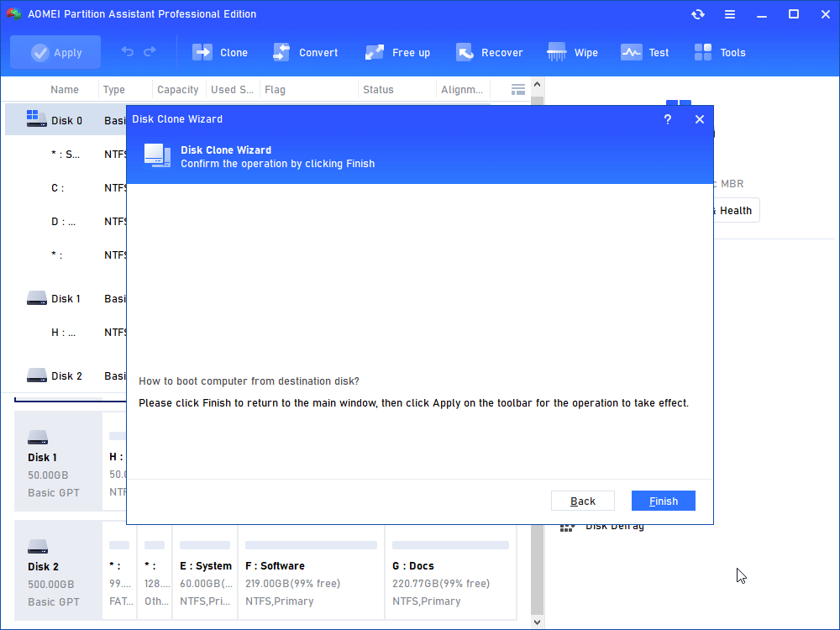Click the Used S... column header

[x=232, y=90]
